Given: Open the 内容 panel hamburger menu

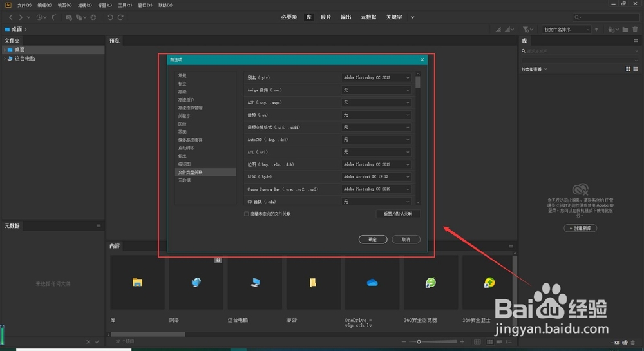Looking at the screenshot, I should pyautogui.click(x=511, y=246).
